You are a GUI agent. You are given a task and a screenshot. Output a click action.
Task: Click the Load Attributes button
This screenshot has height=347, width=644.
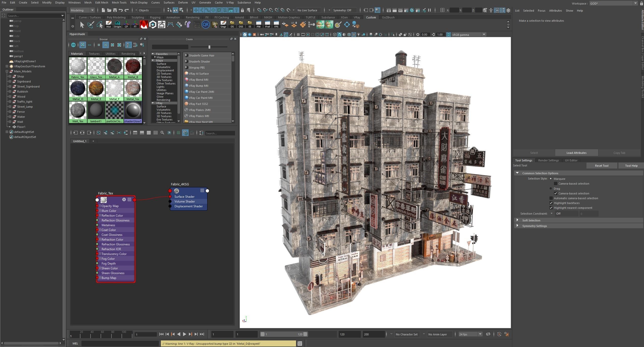pos(576,153)
